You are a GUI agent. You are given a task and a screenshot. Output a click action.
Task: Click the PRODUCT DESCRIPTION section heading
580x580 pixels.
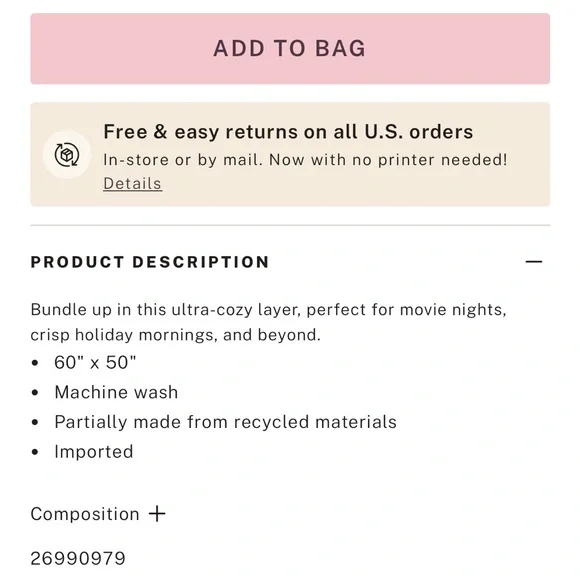[150, 262]
